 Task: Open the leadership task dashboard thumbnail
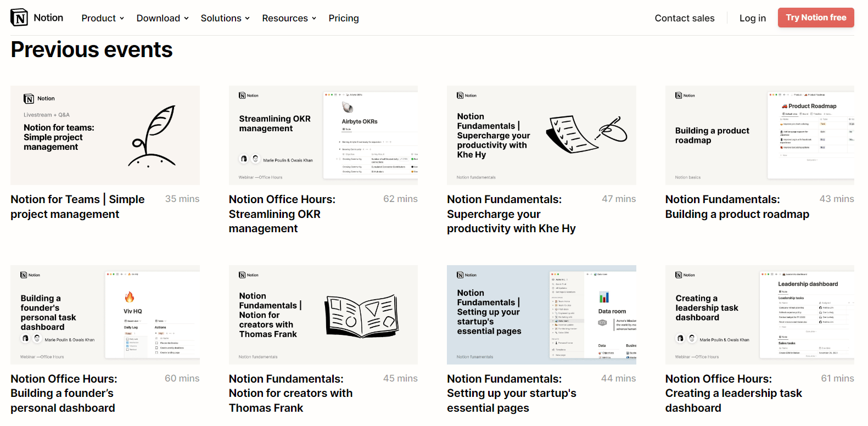[760, 315]
